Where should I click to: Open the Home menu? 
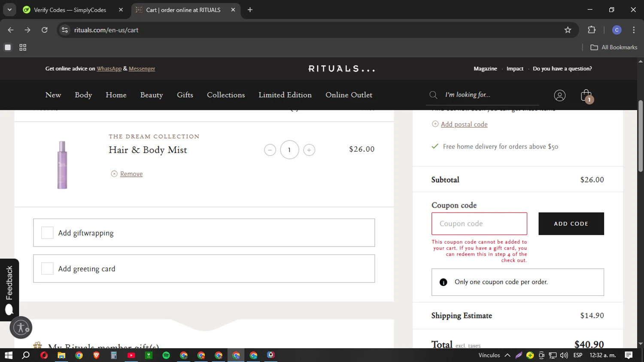coord(116,95)
